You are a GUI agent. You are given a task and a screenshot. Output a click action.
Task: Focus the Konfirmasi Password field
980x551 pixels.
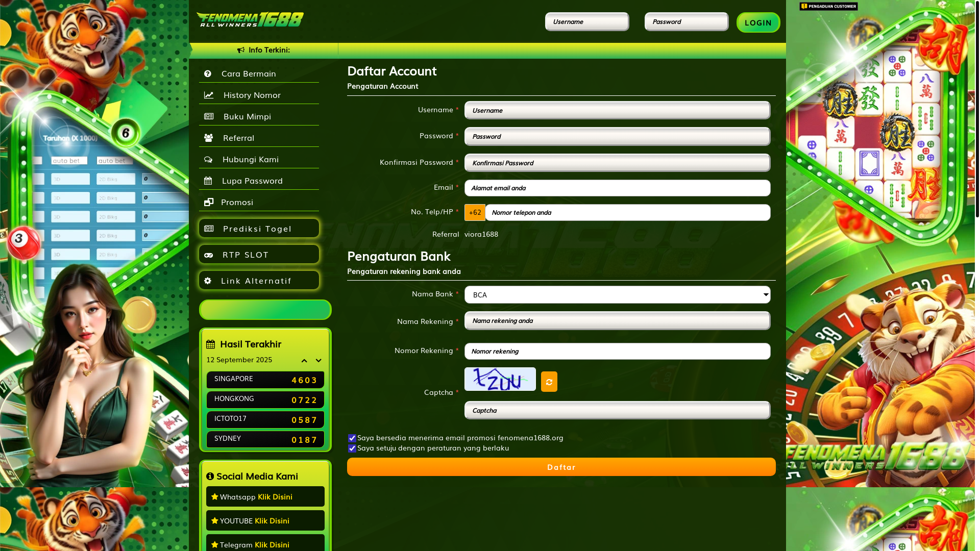click(x=618, y=163)
